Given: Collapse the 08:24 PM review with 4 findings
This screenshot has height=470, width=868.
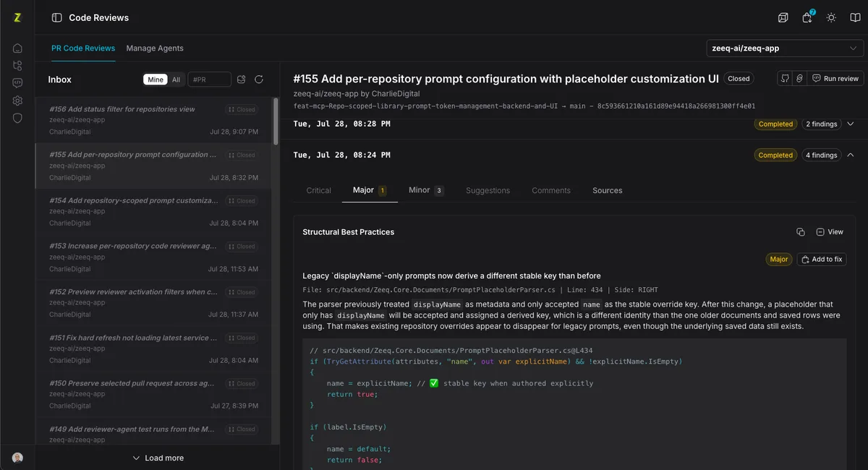Looking at the screenshot, I should coord(851,155).
